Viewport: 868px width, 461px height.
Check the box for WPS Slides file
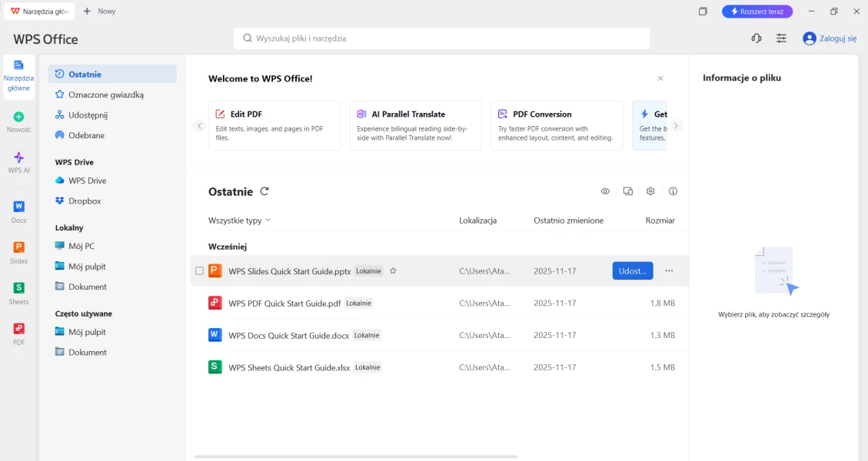point(199,271)
